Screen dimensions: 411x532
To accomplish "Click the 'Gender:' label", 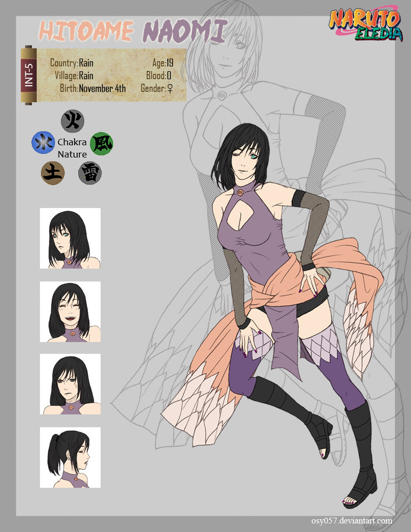I will coord(153,88).
